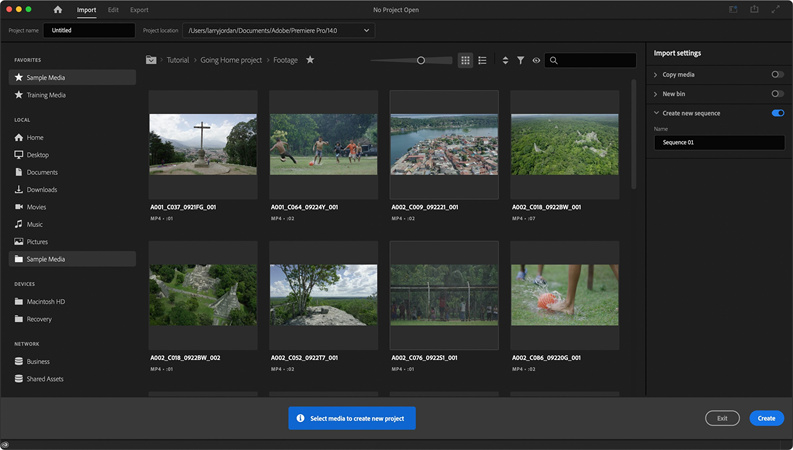
Task: Click the search magnifier icon
Action: point(554,60)
